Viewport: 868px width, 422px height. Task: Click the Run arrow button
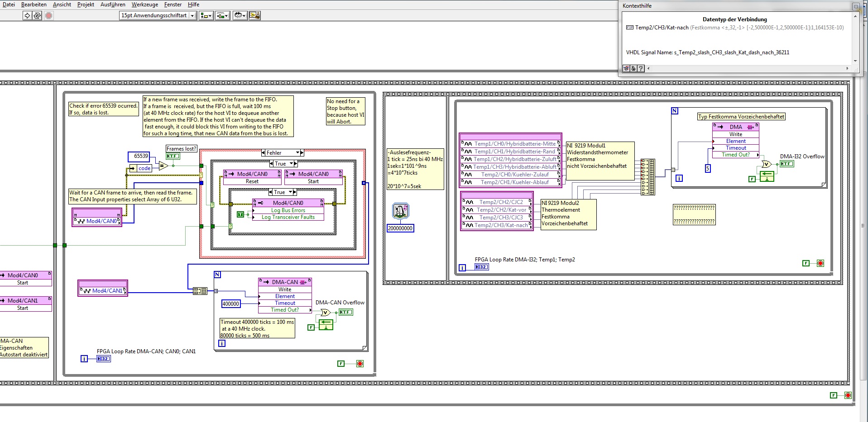(x=27, y=15)
